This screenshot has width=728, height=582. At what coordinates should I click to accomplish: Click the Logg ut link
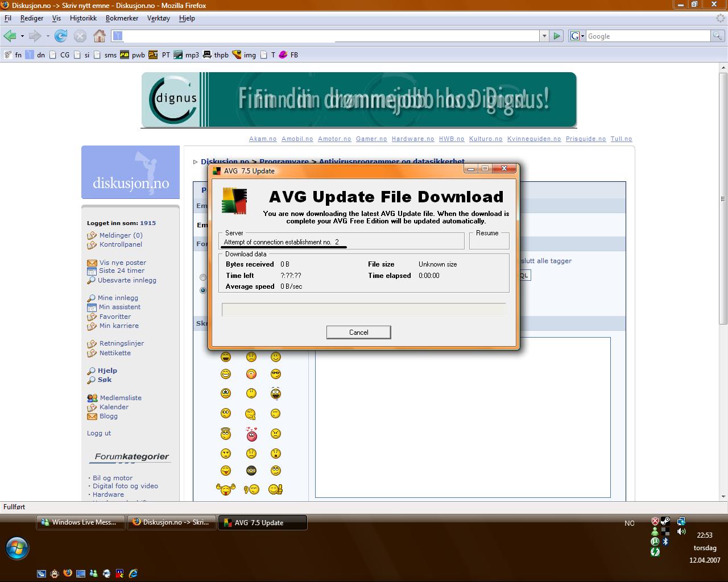click(x=99, y=433)
